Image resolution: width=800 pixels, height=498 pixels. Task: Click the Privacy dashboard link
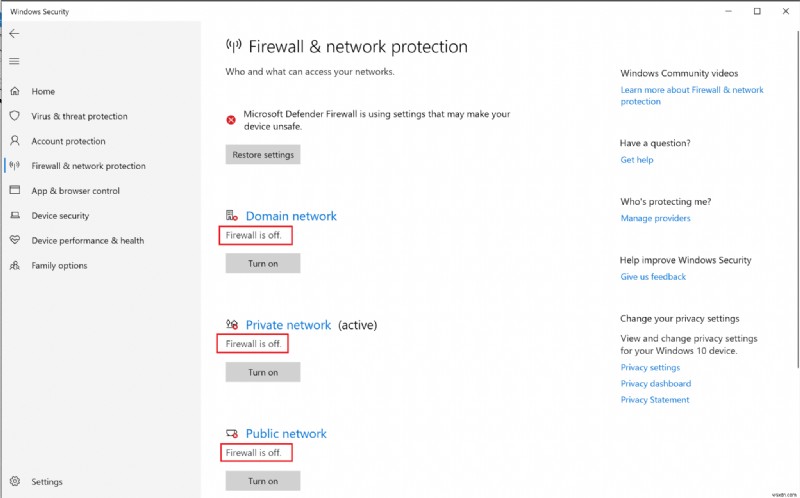[655, 384]
